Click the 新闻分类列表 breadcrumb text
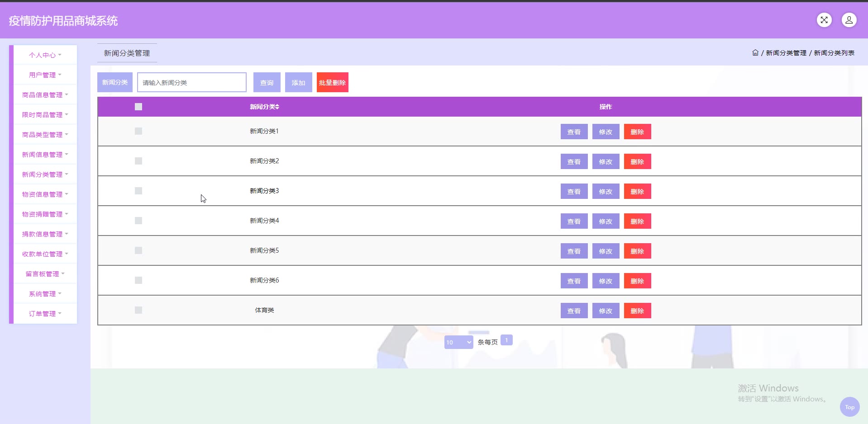Viewport: 868px width, 424px height. [x=834, y=53]
